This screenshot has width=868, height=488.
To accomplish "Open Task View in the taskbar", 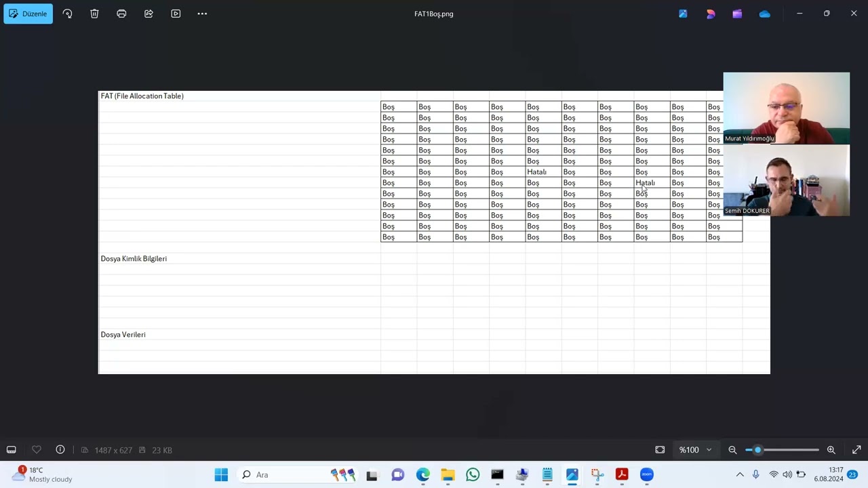I will point(372,474).
